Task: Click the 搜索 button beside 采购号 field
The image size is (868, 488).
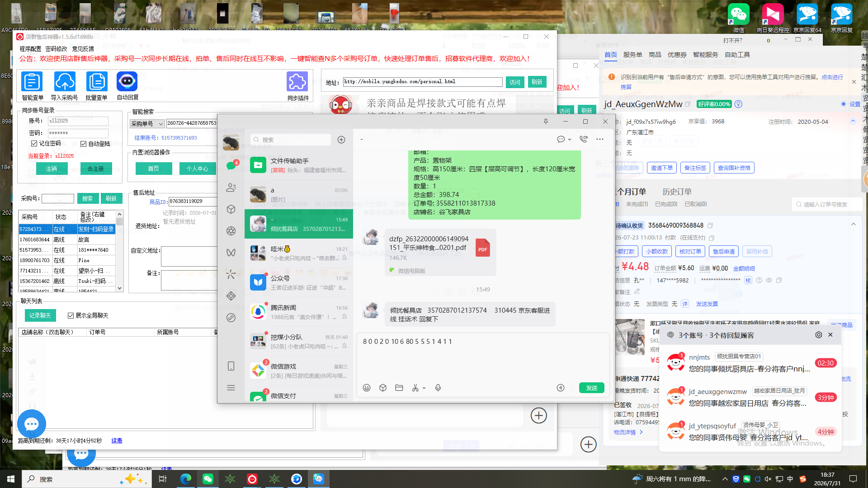Action: pyautogui.click(x=87, y=198)
